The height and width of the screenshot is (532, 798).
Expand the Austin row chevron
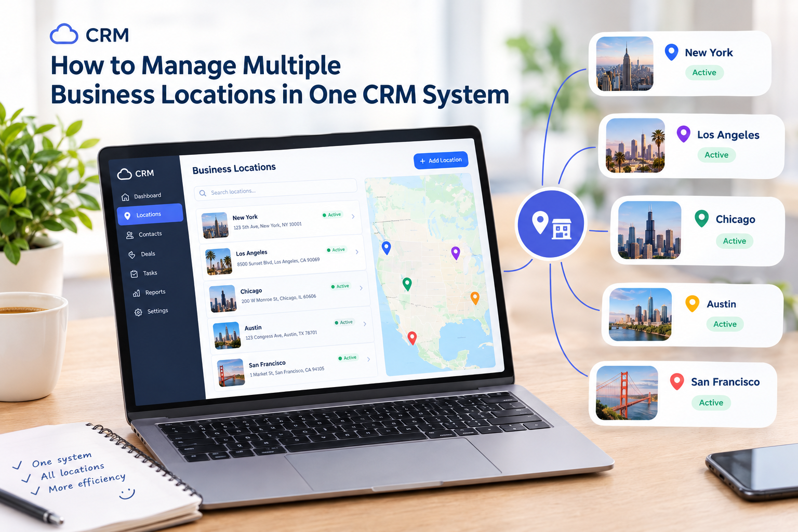pos(365,324)
